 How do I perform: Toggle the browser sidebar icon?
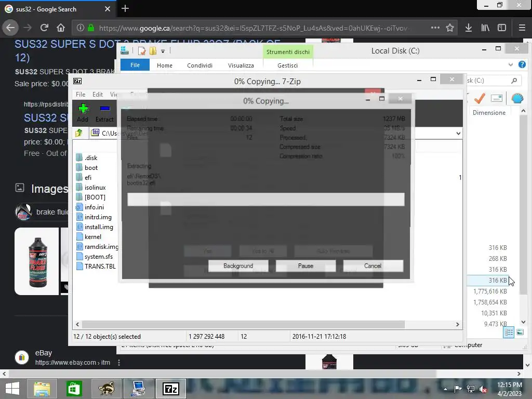pyautogui.click(x=502, y=28)
